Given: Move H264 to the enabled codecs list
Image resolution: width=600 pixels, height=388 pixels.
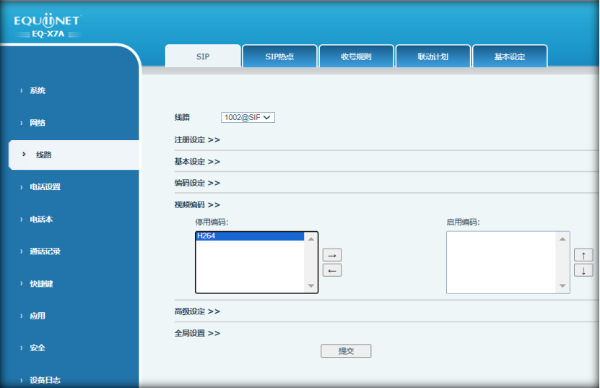Looking at the screenshot, I should (332, 255).
